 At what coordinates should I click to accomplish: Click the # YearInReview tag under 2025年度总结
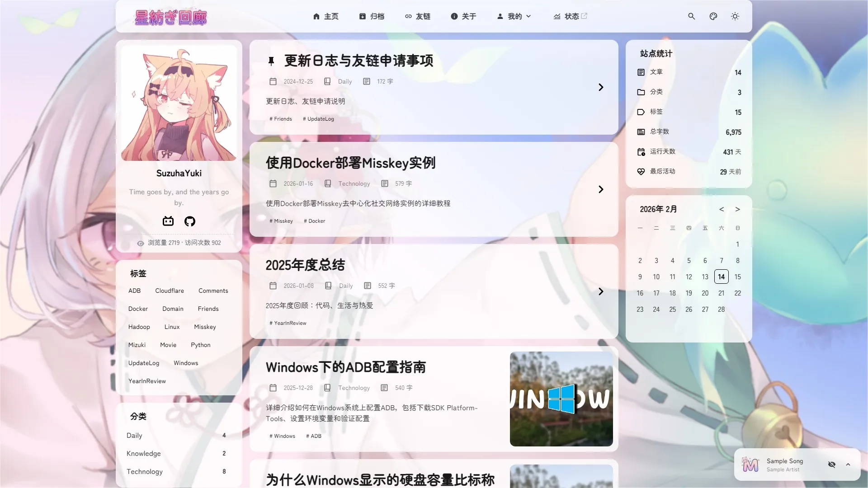click(288, 323)
